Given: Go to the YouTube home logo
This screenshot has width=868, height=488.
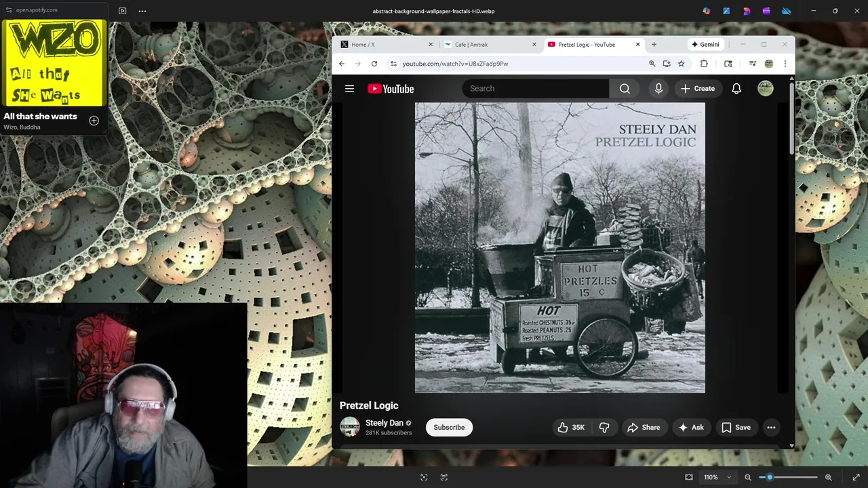Looking at the screenshot, I should pyautogui.click(x=391, y=89).
